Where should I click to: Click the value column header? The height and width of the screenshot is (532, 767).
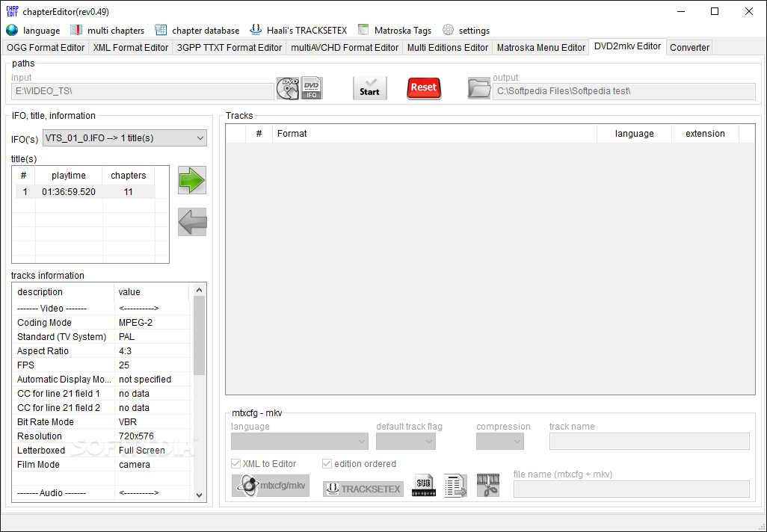click(x=152, y=292)
